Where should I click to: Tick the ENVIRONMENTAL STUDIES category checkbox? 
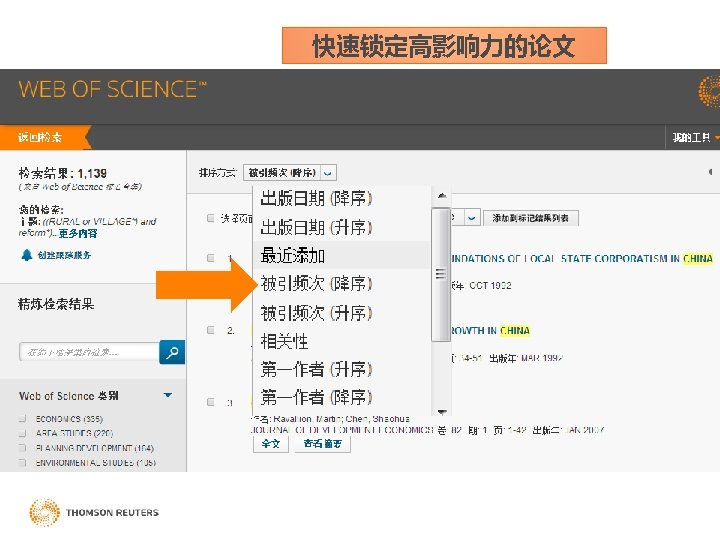click(22, 462)
